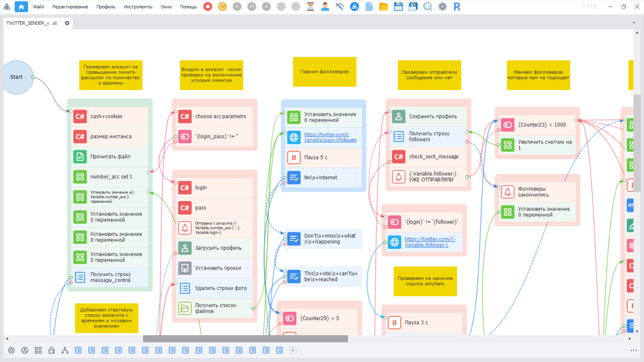Screen dimensions: 644x362
Task: Click the floppy disk save icon
Action: click(x=398, y=6)
